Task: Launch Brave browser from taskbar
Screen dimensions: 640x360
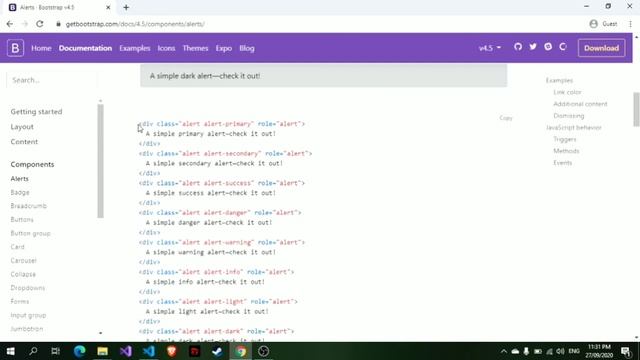Action: click(x=172, y=351)
